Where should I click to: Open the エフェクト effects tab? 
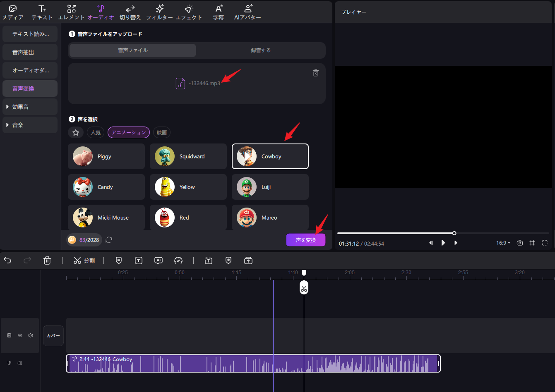189,12
